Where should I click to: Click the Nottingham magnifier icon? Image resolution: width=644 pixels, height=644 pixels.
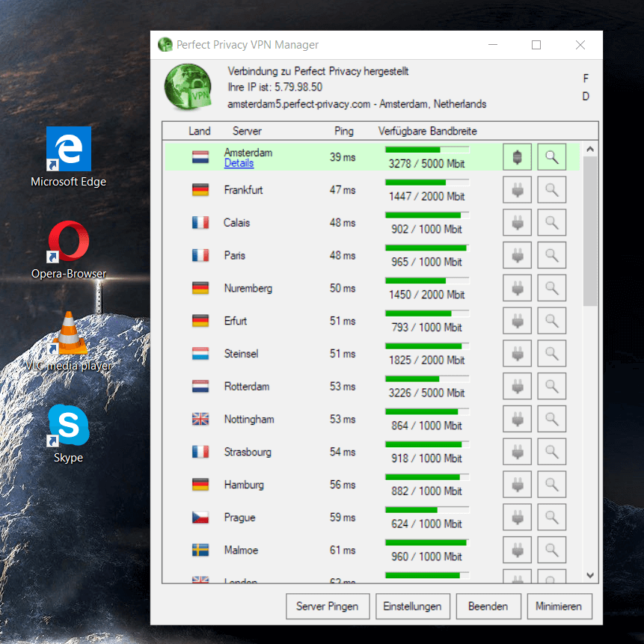551,419
